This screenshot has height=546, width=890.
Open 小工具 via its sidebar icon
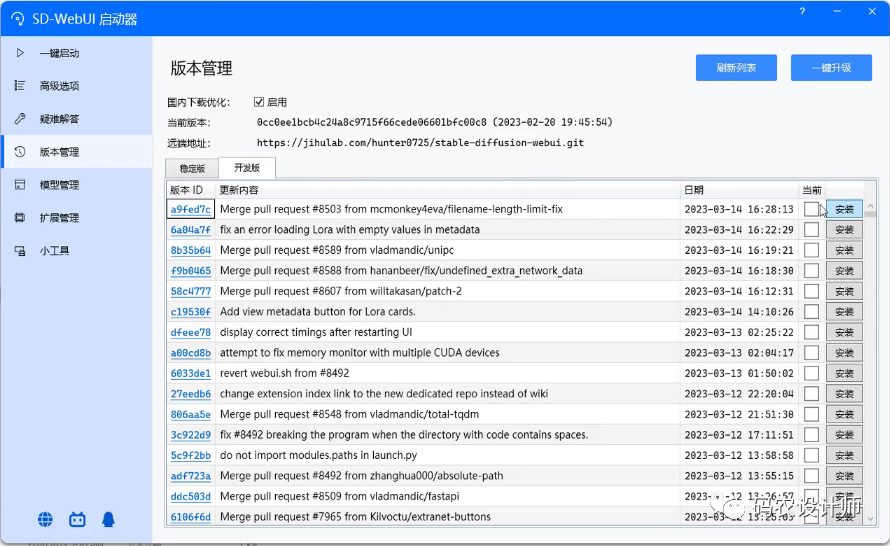20,251
